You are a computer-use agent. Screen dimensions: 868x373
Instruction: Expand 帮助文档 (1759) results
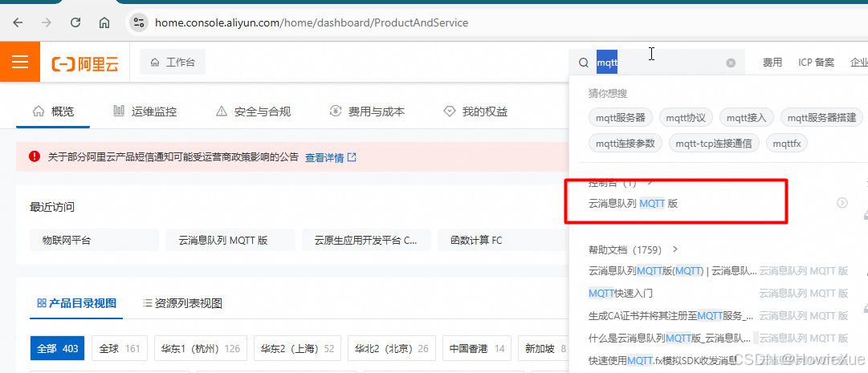[x=634, y=249]
